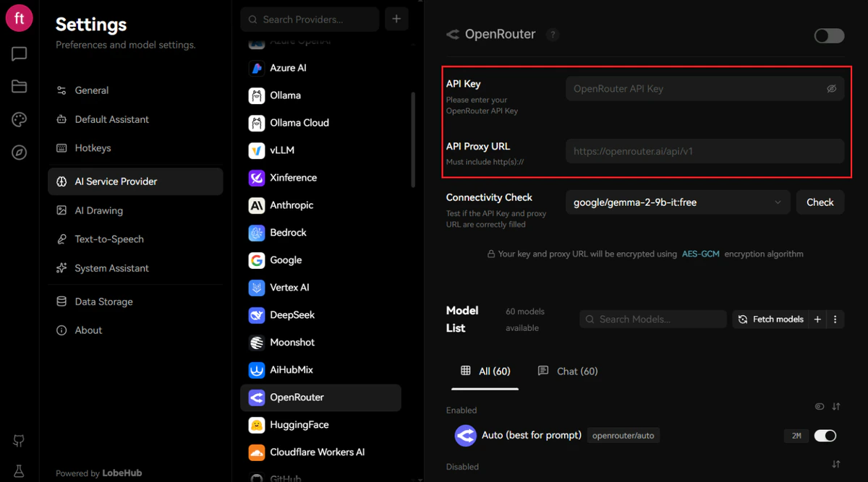Open the files folder icon in sidebar

pos(20,87)
